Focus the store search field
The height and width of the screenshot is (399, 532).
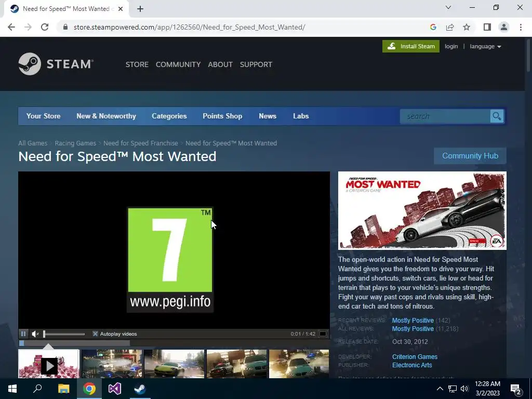click(445, 116)
